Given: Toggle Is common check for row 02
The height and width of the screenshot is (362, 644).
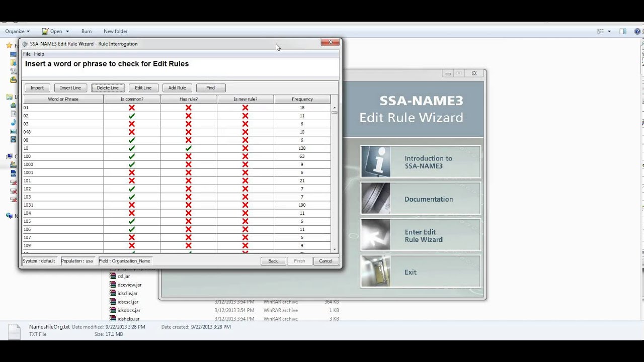Looking at the screenshot, I should tap(132, 116).
